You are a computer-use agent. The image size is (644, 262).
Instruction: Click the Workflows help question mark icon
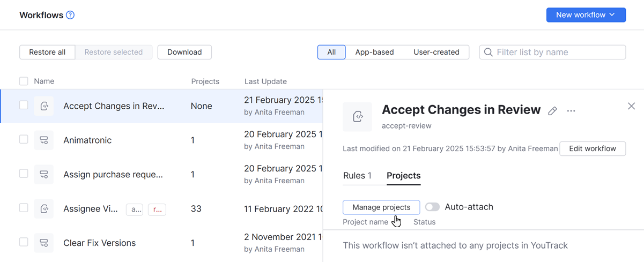[70, 15]
